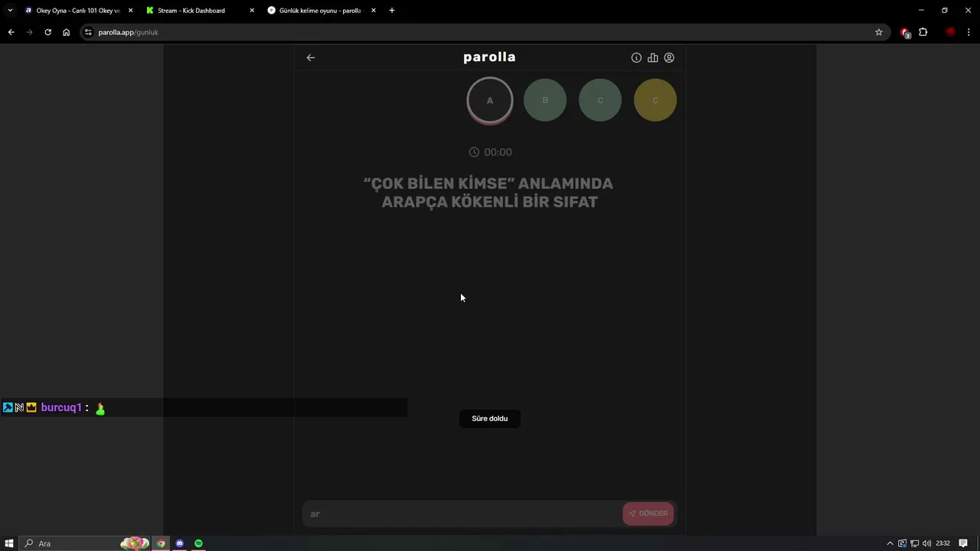Click the browser forward arrow

(29, 32)
